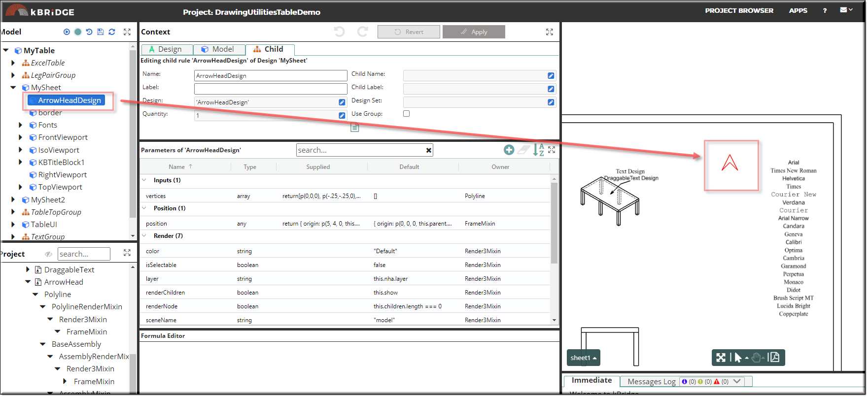Expand the LegPairGroup tree node
868x397 pixels.
(x=13, y=75)
